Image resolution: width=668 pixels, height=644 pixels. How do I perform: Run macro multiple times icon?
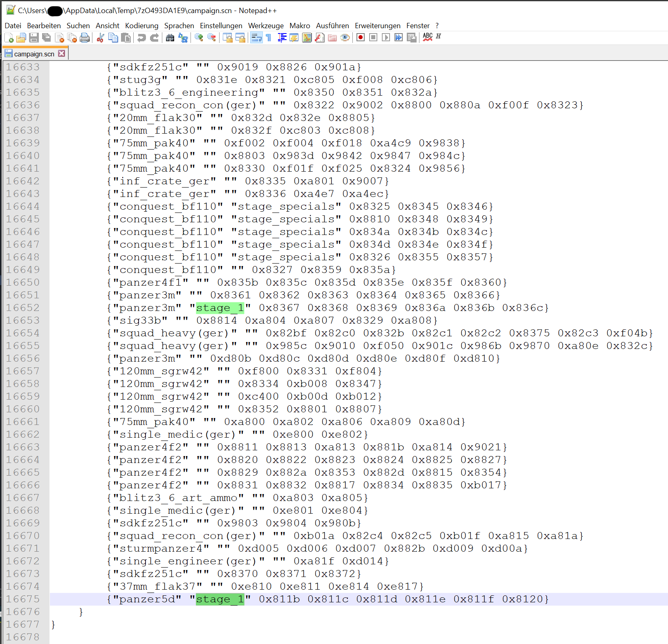coord(399,38)
